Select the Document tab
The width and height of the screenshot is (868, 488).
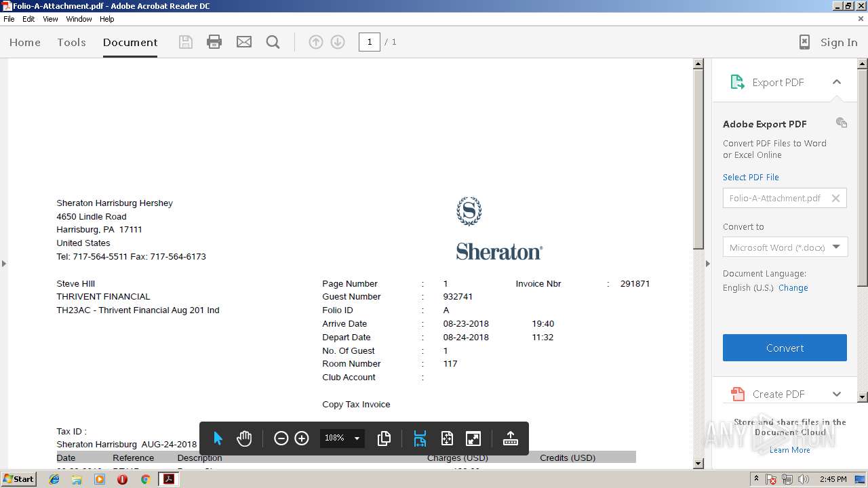[x=130, y=42]
